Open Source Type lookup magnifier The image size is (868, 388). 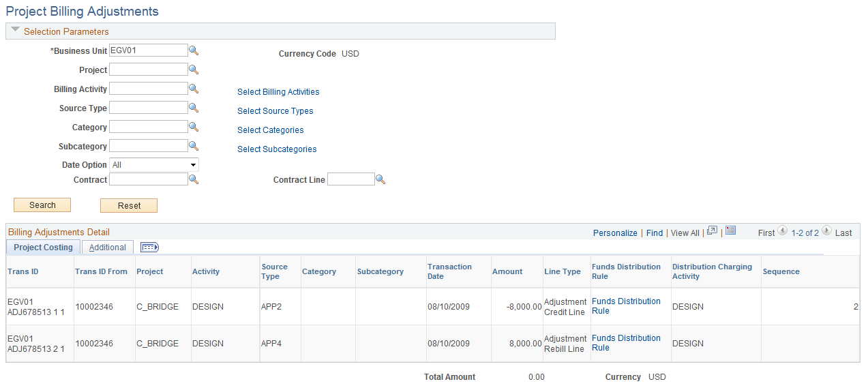[194, 108]
